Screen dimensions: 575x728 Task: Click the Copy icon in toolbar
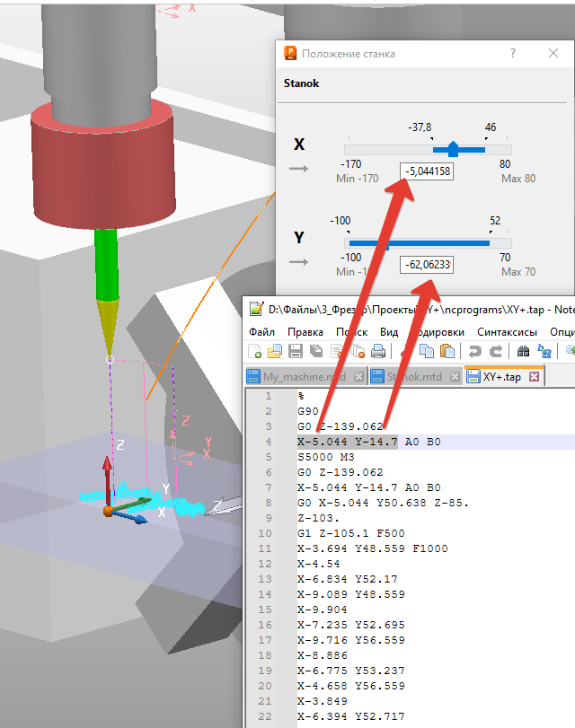pyautogui.click(x=426, y=351)
